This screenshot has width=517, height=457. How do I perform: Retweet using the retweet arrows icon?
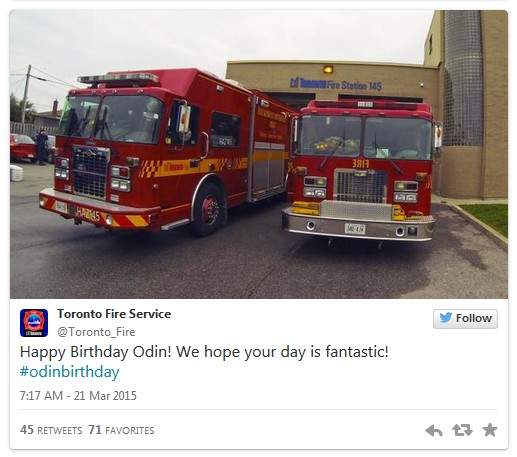pyautogui.click(x=462, y=430)
